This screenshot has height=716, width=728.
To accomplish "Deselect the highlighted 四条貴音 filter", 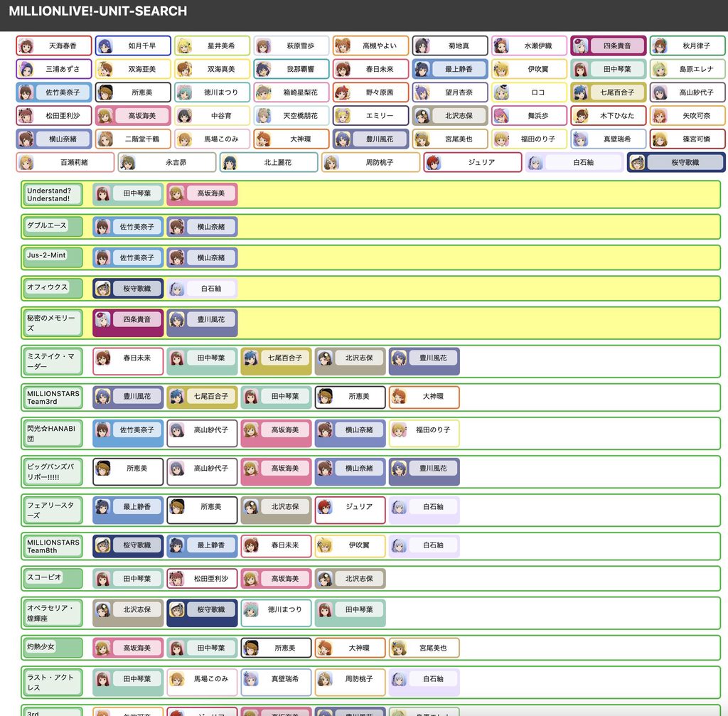I will pos(609,46).
